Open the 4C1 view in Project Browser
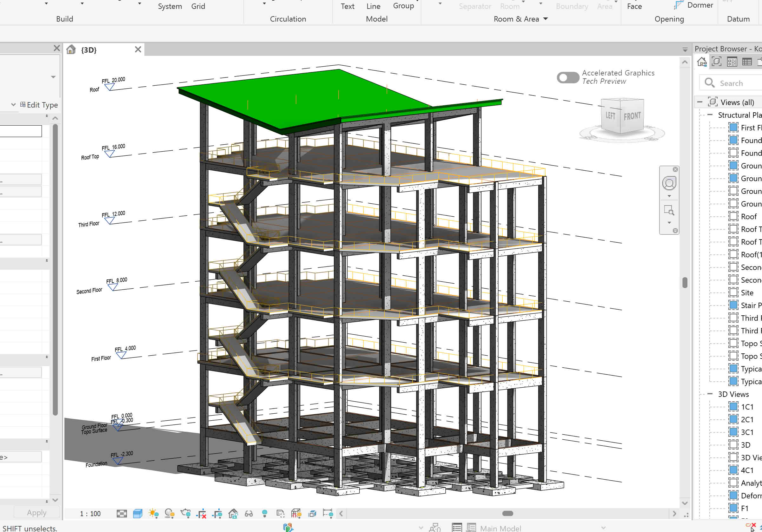 click(747, 470)
